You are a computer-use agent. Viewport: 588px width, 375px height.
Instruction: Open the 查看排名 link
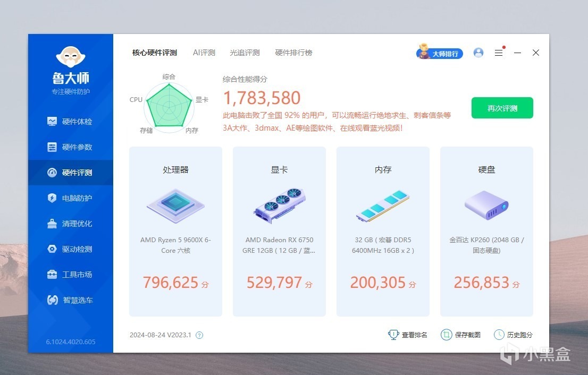coord(414,335)
